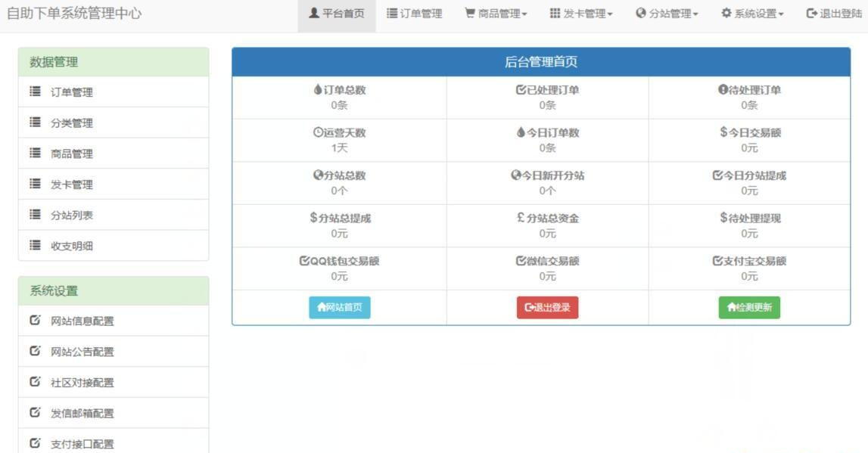Open 发信邮箱配置 settings page
The height and width of the screenshot is (453, 868).
[x=114, y=413]
